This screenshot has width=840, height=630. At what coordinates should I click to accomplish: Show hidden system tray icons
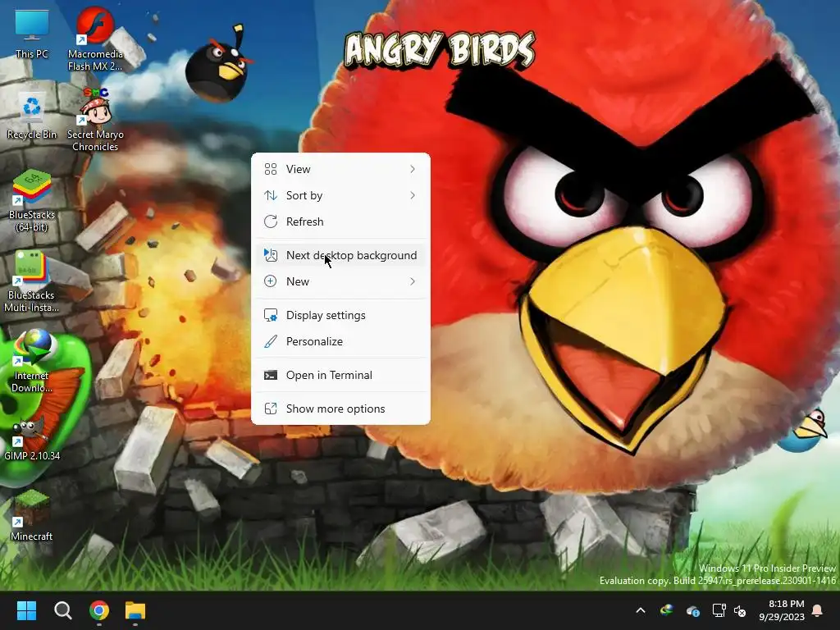point(640,610)
